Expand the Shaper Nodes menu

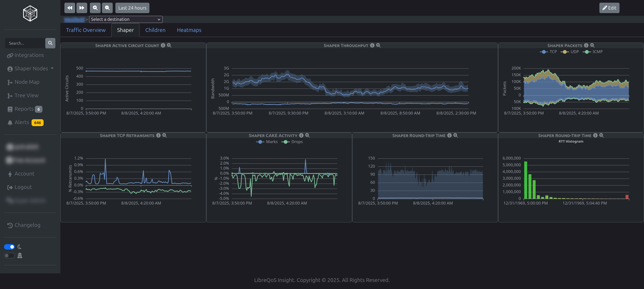31,69
